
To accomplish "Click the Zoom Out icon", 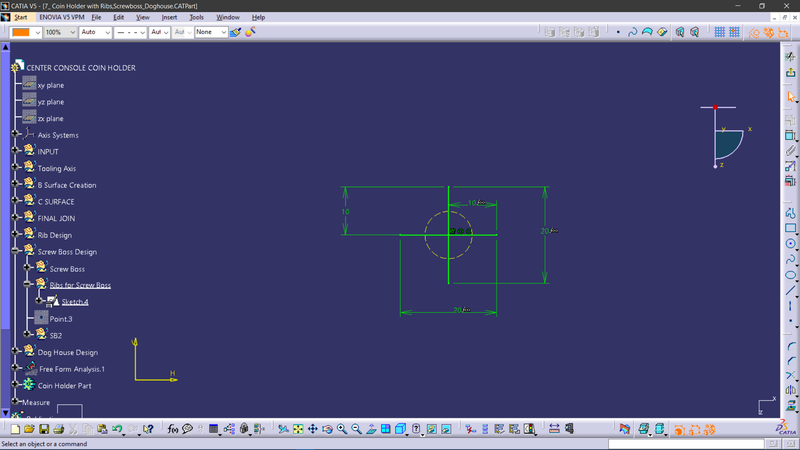I will 356,429.
